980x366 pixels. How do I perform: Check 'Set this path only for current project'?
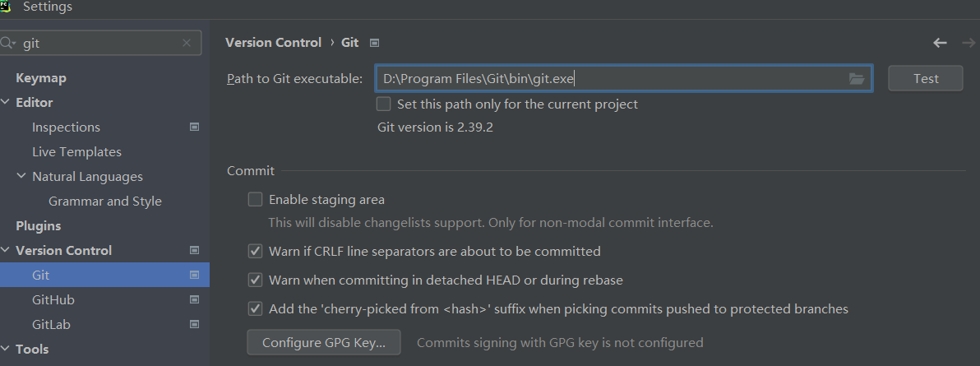[x=384, y=104]
